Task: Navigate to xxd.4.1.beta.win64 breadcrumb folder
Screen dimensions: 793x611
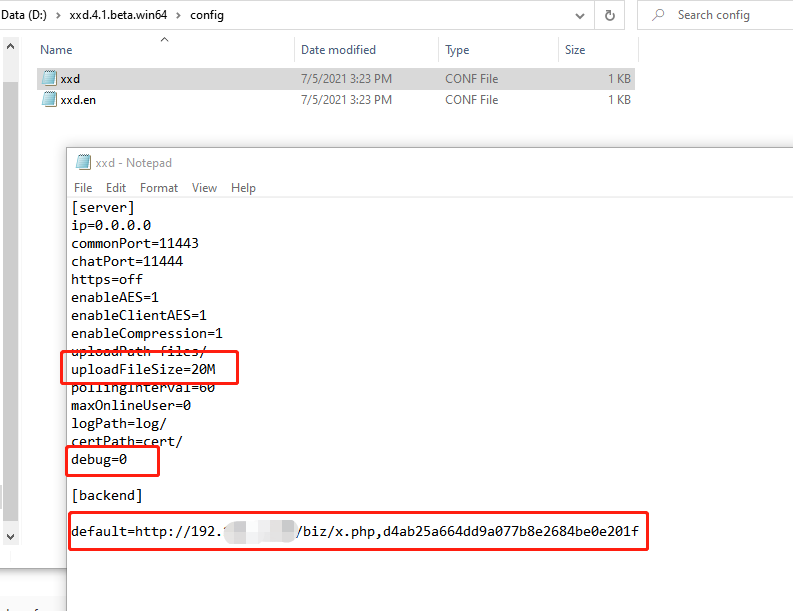Action: tap(119, 15)
